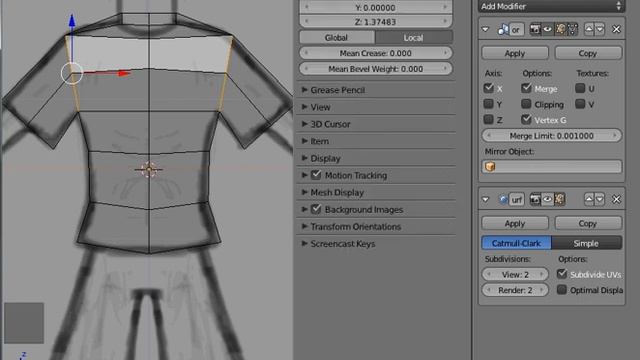Click the Mirror Object cube icon
The width and height of the screenshot is (640, 360).
point(490,167)
